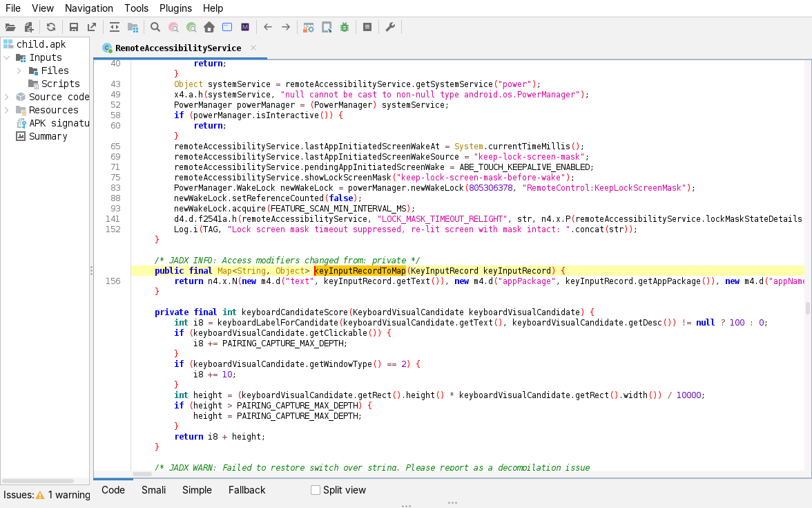Open class search with the pink magnifier icon
Screen dimensions: 812x508
click(x=173, y=28)
